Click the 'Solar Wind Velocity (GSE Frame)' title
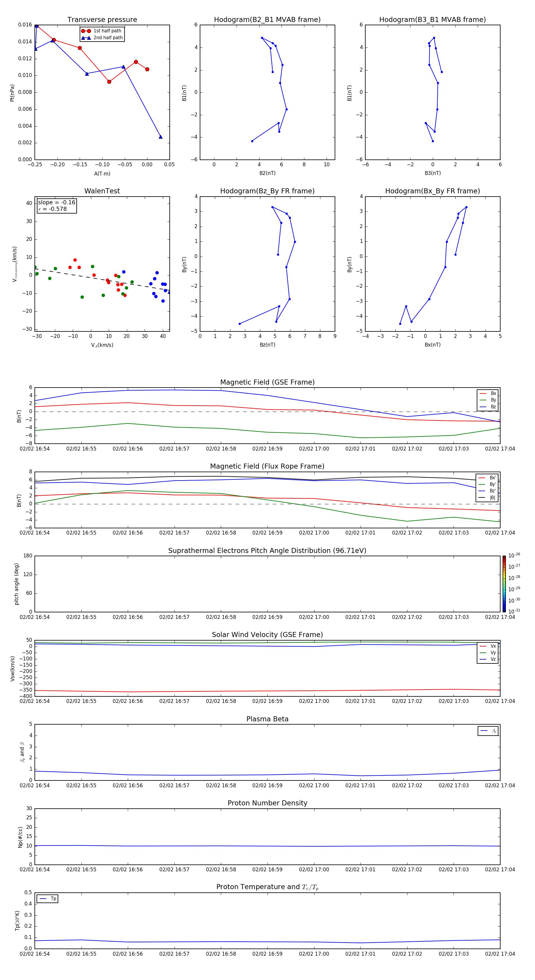The height and width of the screenshot is (980, 535). pos(267,635)
